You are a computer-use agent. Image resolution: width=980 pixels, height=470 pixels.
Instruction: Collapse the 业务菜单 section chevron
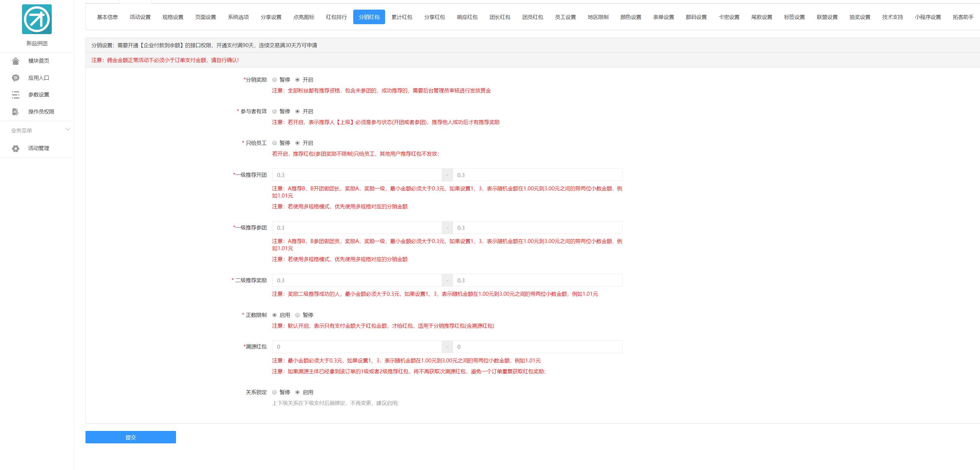coord(68,129)
